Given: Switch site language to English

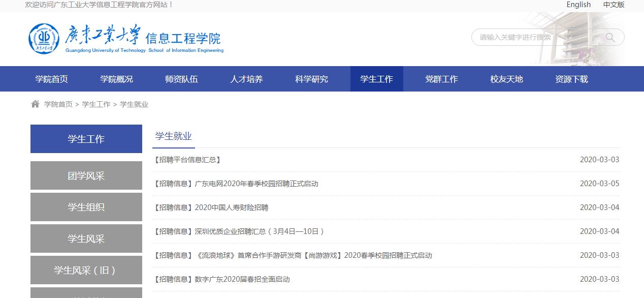Looking at the screenshot, I should pos(578,5).
